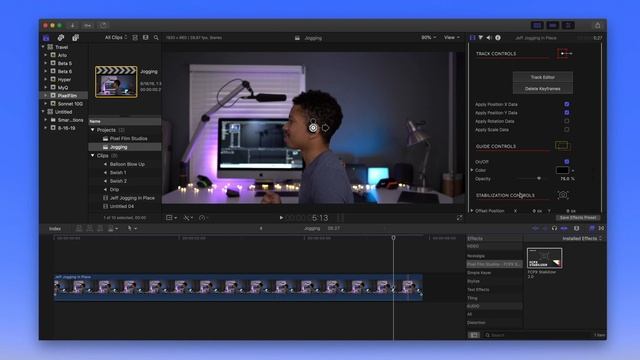Screen dimensions: 640x360
Task: Collapse the Travel library
Action: pyautogui.click(x=43, y=47)
